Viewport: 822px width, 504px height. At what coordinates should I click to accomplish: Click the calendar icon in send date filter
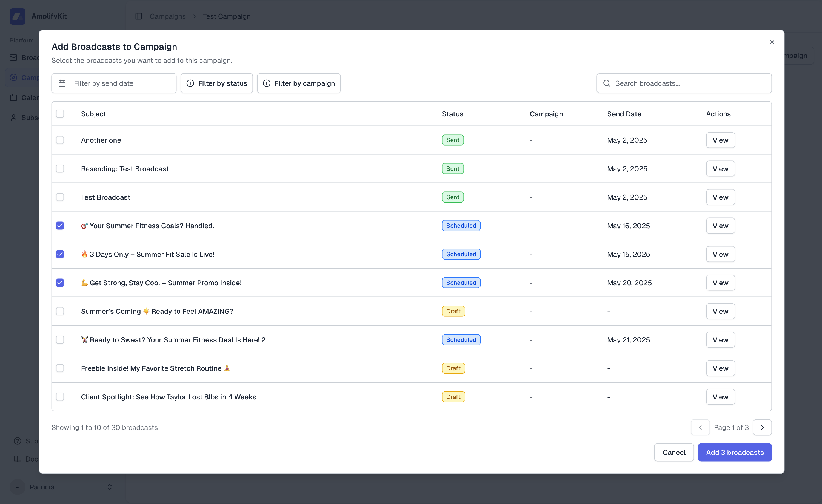coord(62,83)
